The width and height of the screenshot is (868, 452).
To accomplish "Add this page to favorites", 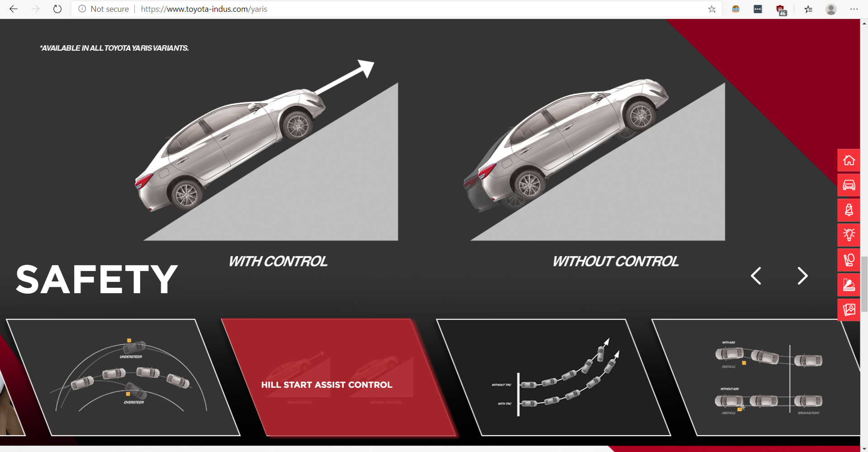I will (x=712, y=9).
